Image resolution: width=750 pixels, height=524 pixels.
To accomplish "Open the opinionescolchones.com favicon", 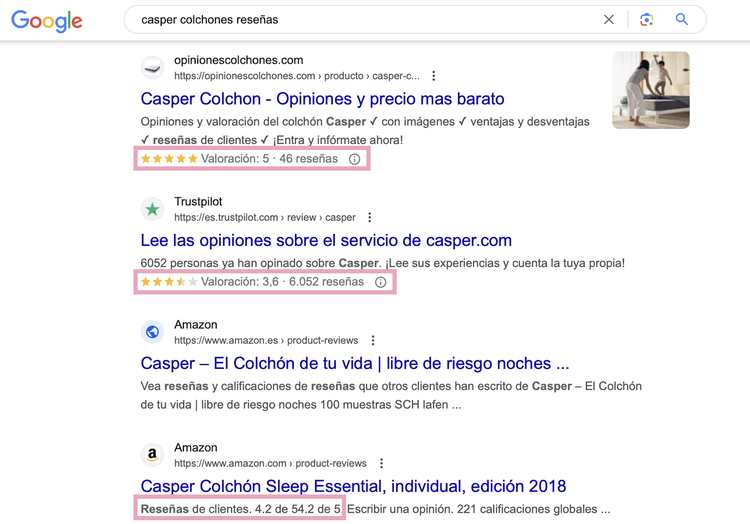I will 153,67.
